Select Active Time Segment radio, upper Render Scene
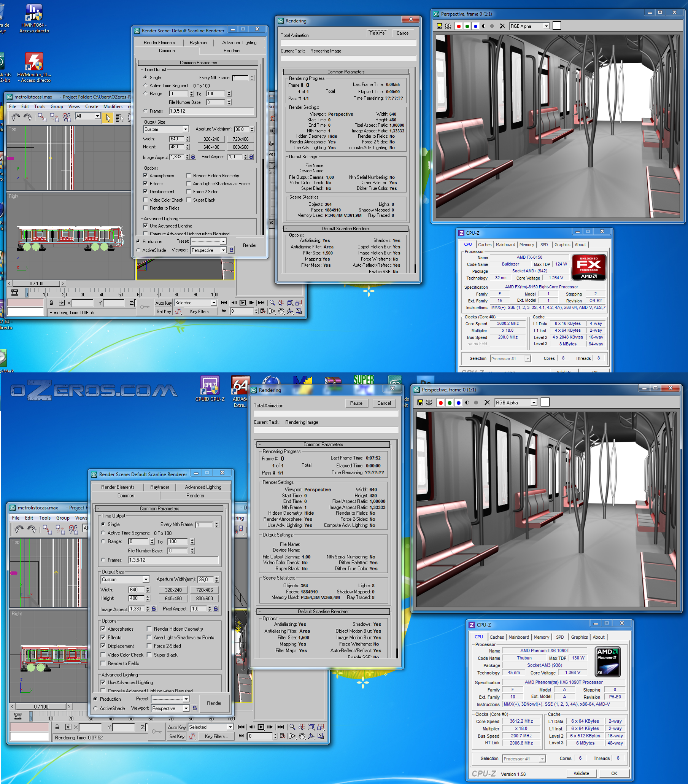Viewport: 688px width, 784px height. (x=145, y=86)
